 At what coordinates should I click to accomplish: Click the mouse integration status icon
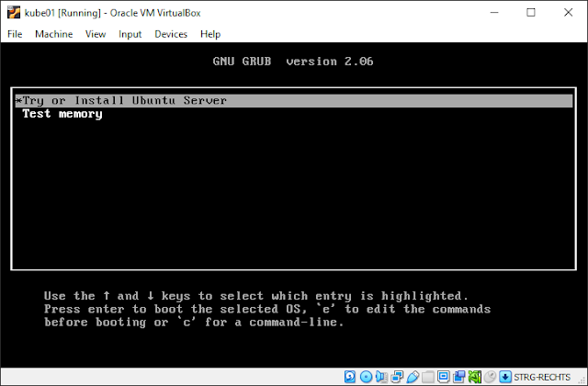490,377
